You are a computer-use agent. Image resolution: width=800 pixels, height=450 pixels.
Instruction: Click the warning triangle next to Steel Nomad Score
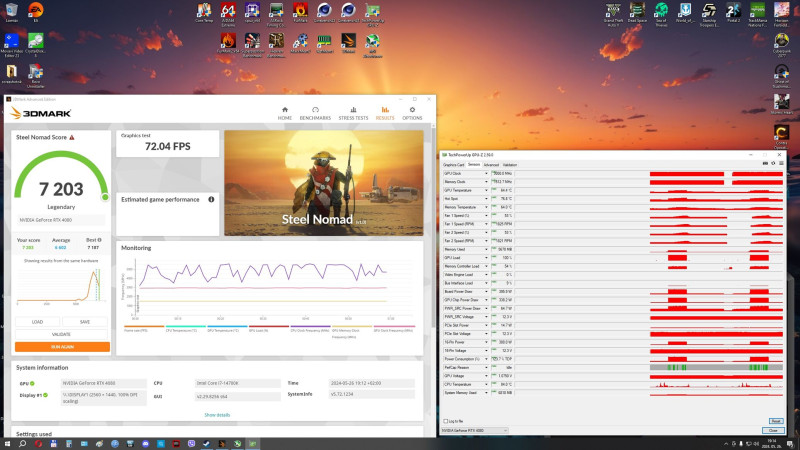72,137
